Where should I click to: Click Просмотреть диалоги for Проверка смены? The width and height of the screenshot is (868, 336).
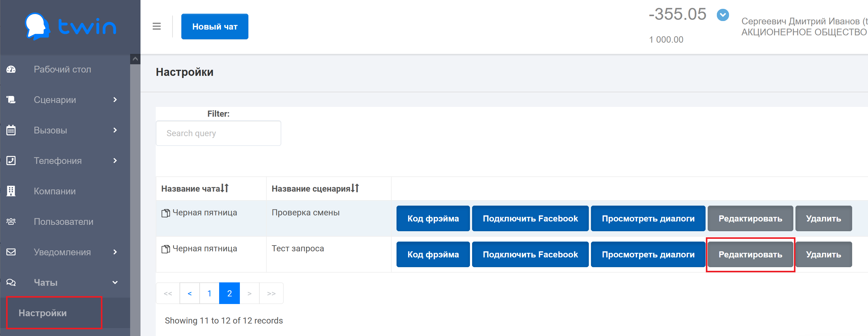pyautogui.click(x=648, y=218)
